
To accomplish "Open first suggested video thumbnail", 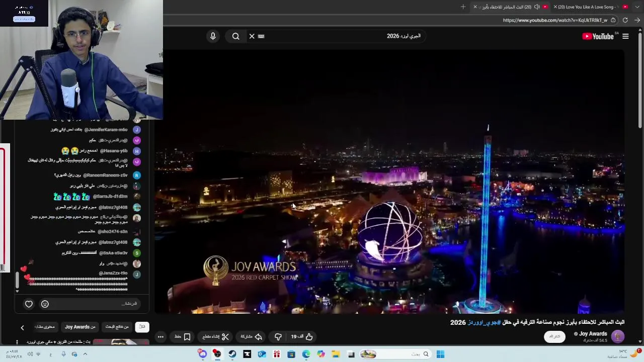I will click(121, 342).
